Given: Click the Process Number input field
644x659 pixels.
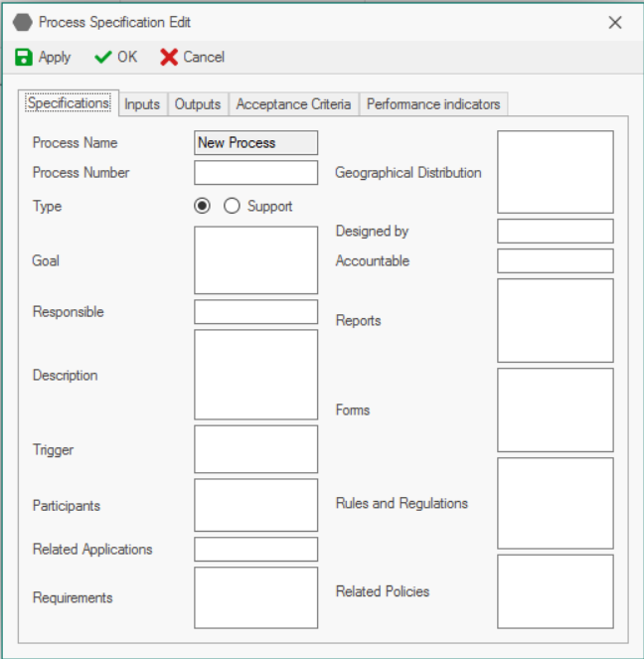Looking at the screenshot, I should tap(255, 173).
